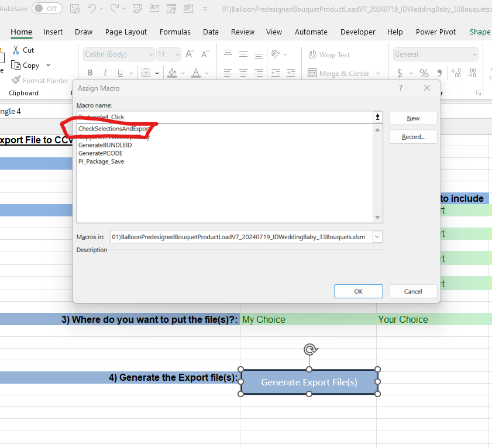Screen dimensions: 492x448
Task: Toggle AutoSave off switch
Action: point(47,8)
